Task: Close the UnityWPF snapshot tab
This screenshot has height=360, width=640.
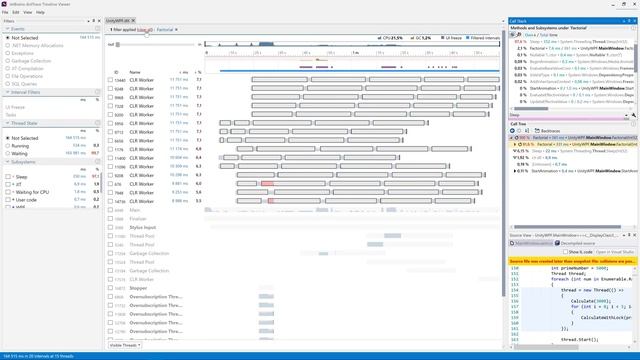Action: click(x=133, y=20)
